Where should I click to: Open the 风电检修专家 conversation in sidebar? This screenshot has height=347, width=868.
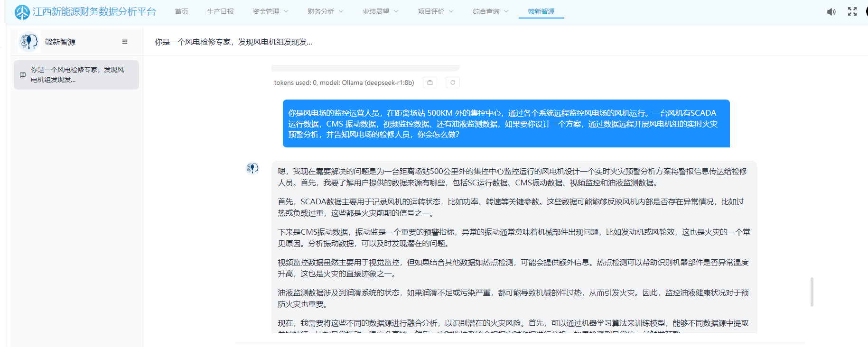click(77, 74)
